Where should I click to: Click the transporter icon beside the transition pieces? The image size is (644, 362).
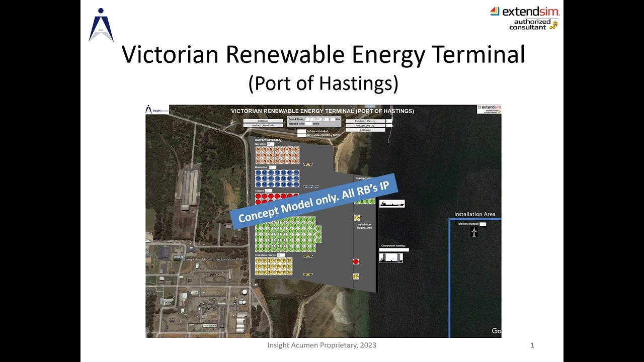(x=308, y=275)
